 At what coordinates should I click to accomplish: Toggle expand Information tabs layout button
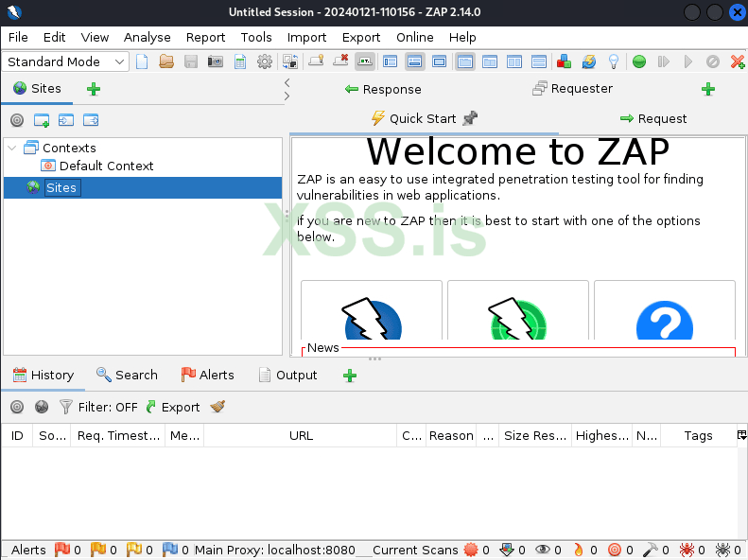coord(414,61)
